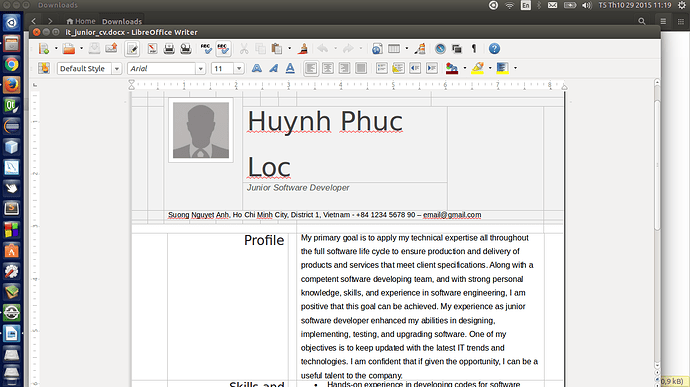Open the Navigator compass icon
The height and width of the screenshot is (387, 690).
tap(440, 49)
